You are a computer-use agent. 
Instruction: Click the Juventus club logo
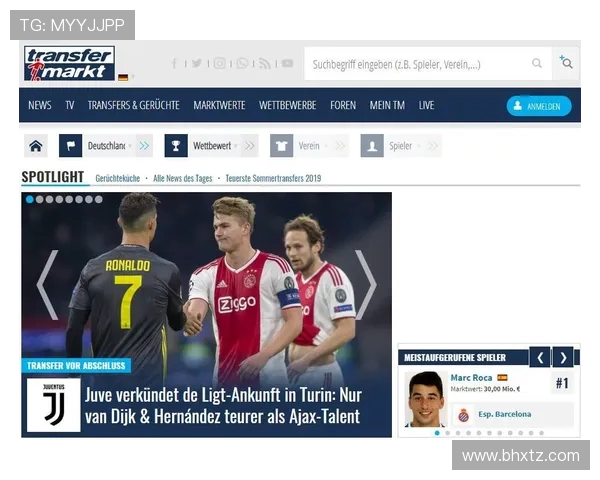53,405
